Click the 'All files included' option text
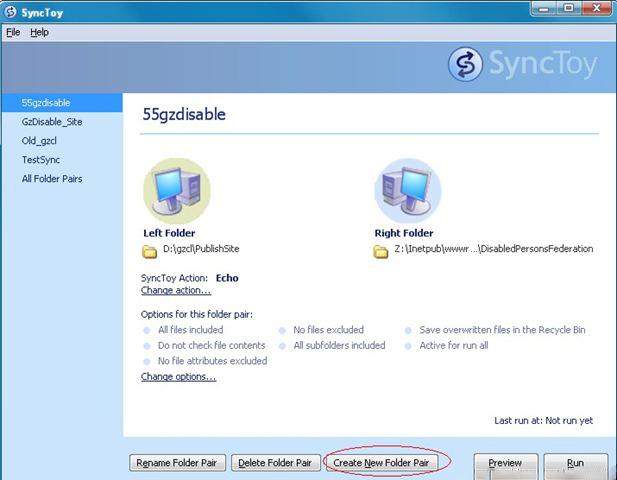The height and width of the screenshot is (480, 617). pos(190,330)
